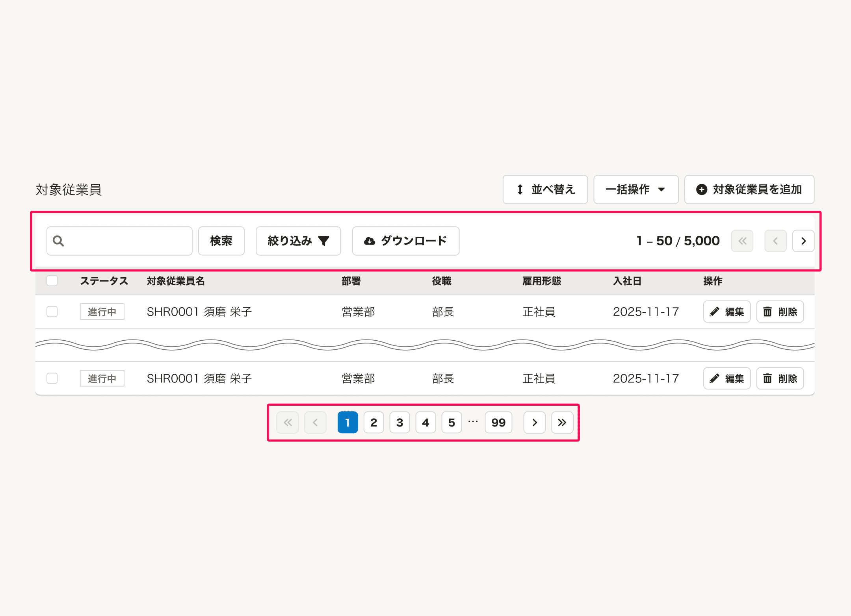851x616 pixels.
Task: Select the pencil edit icon for SHR0001's first row
Action: click(714, 311)
